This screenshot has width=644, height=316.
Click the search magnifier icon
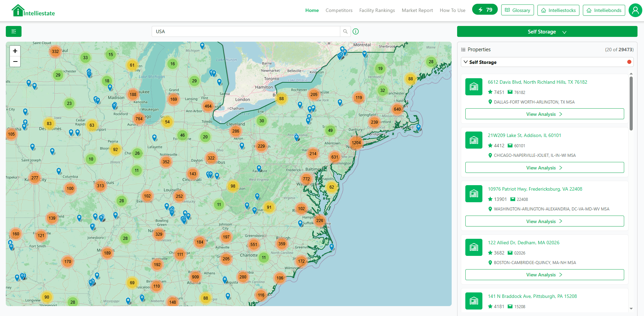(345, 31)
